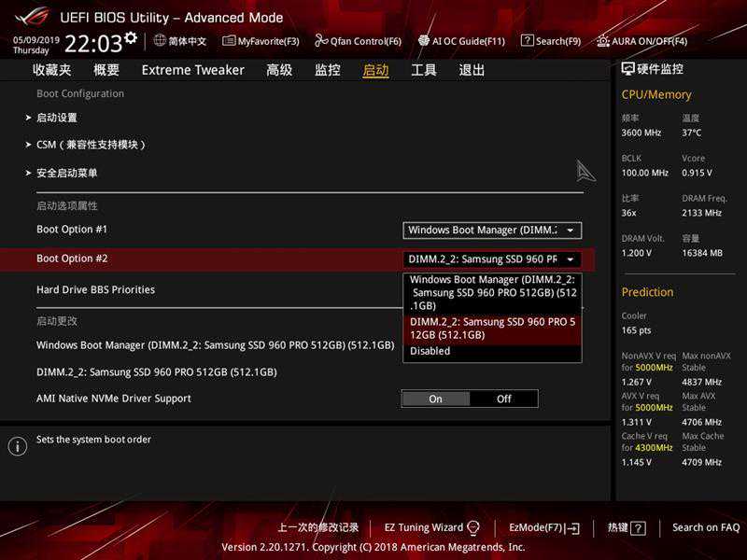Open the 监控 monitor tab

(327, 70)
